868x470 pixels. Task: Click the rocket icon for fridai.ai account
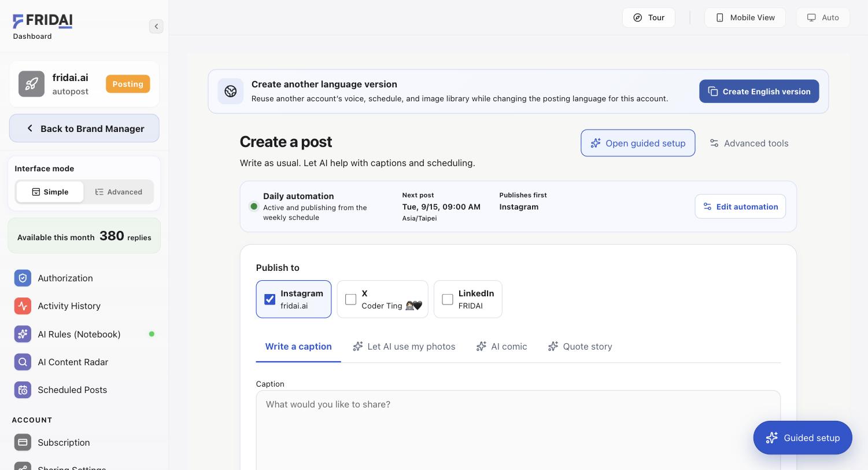point(31,84)
